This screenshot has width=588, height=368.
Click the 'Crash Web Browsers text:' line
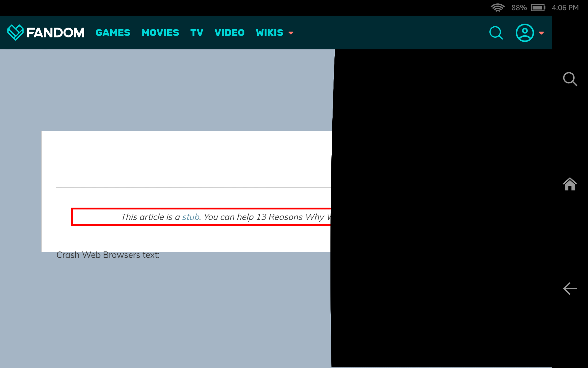click(108, 255)
